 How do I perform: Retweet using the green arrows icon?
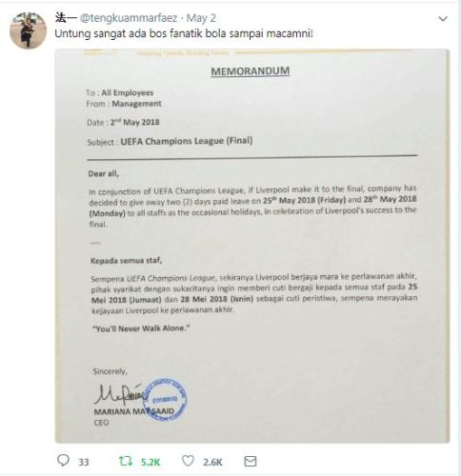125,461
